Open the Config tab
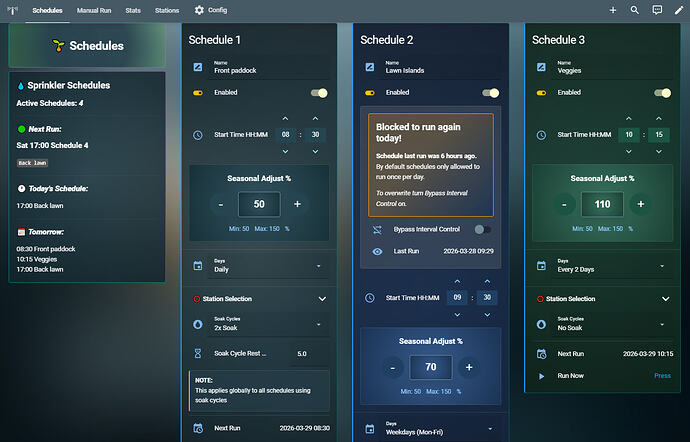 pos(211,10)
